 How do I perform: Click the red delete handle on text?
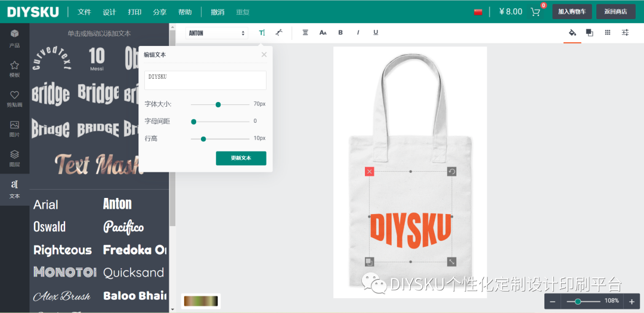369,172
